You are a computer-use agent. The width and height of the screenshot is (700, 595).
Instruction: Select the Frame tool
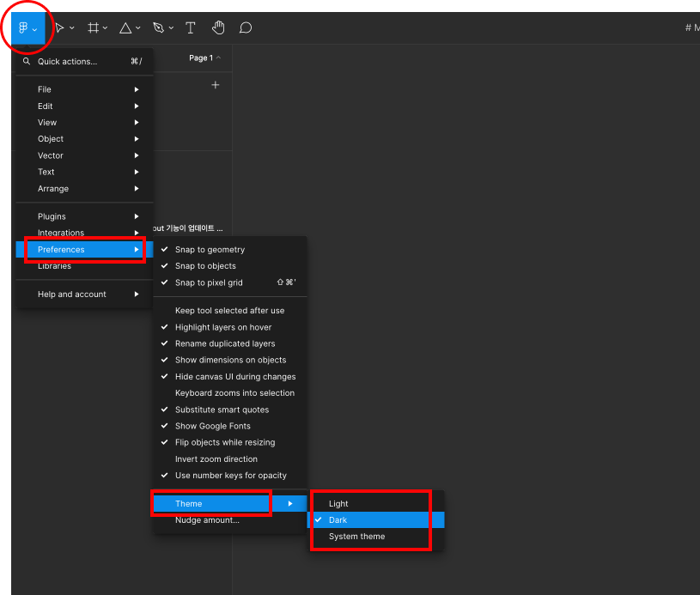(x=93, y=27)
